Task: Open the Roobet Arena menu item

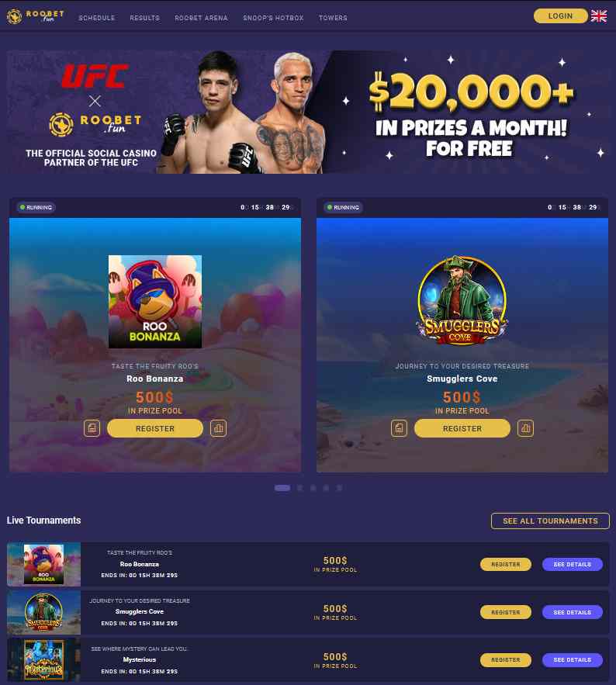Action: tap(202, 18)
